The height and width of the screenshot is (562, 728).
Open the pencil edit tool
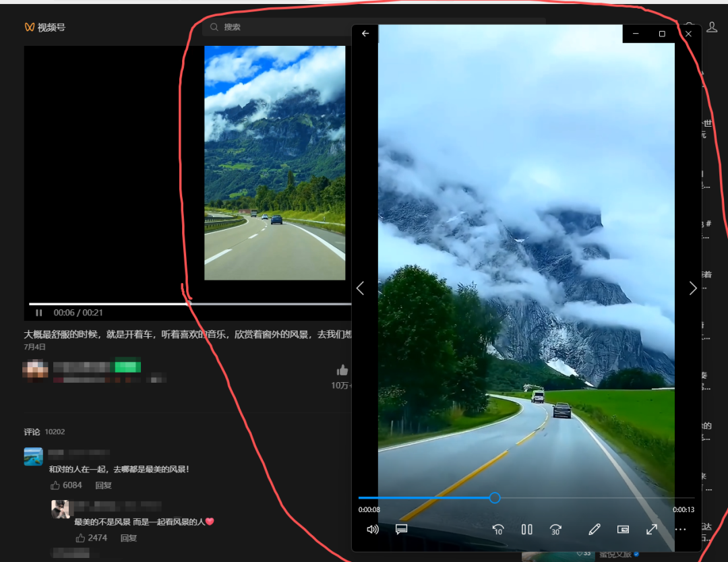(594, 530)
